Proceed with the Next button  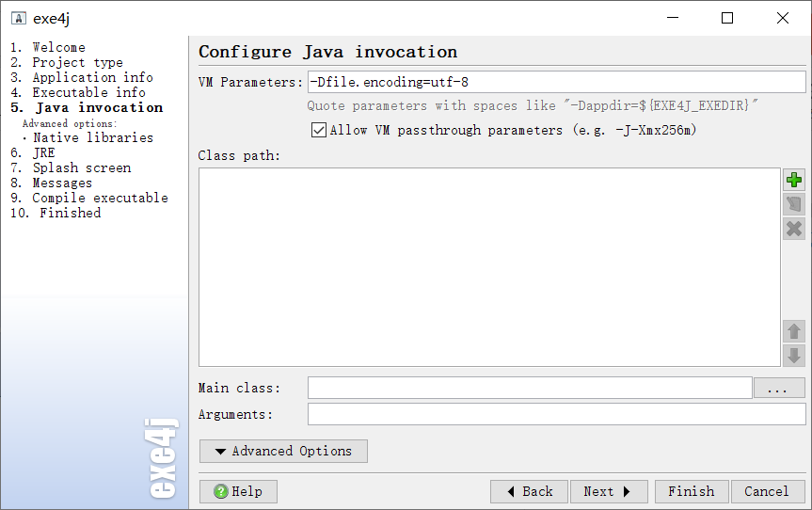tap(608, 491)
